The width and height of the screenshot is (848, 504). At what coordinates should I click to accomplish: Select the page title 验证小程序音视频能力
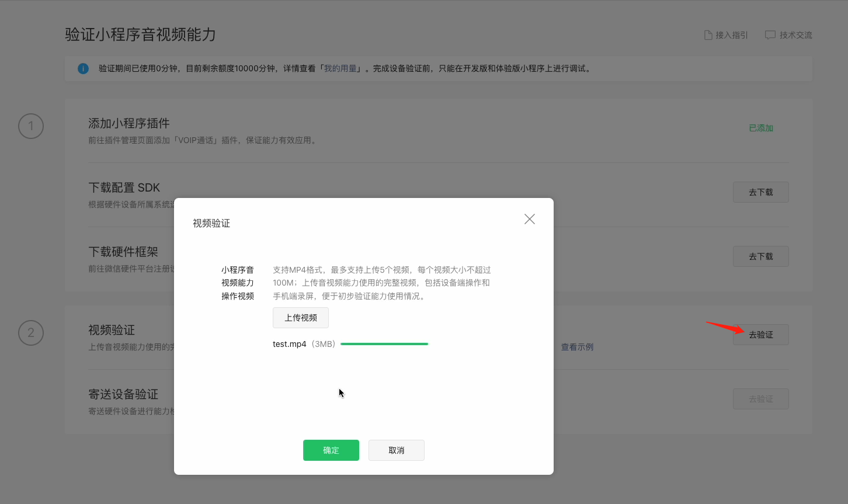pos(141,34)
